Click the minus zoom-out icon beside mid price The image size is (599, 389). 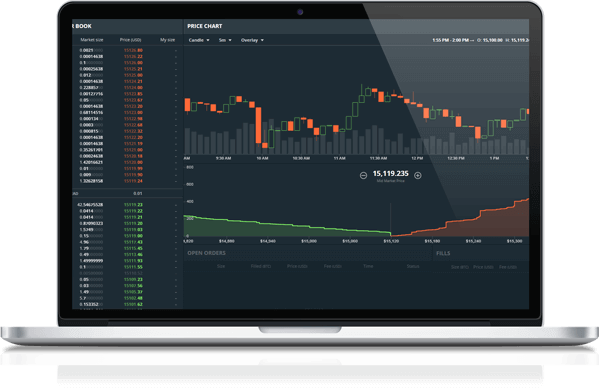pyautogui.click(x=363, y=175)
